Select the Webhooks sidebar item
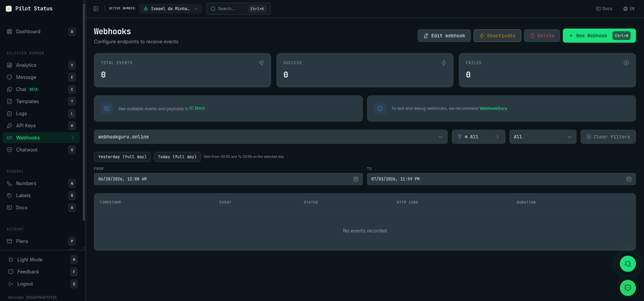The height and width of the screenshot is (301, 644). click(41, 138)
